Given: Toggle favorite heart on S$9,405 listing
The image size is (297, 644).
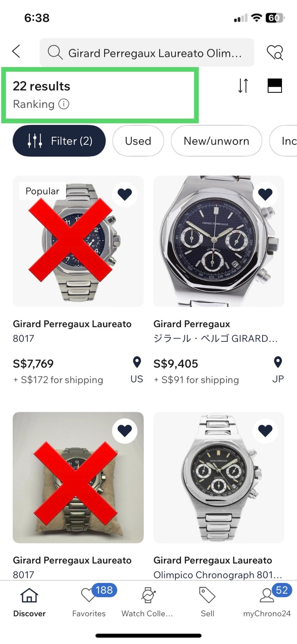Looking at the screenshot, I should [265, 194].
